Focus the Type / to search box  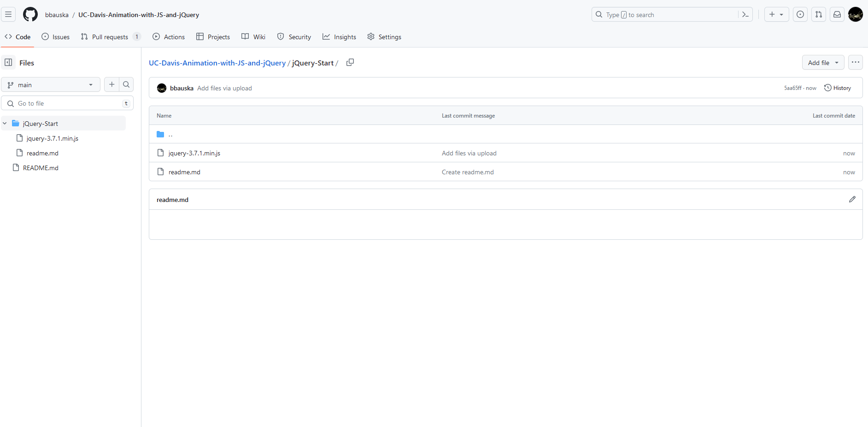click(x=665, y=15)
